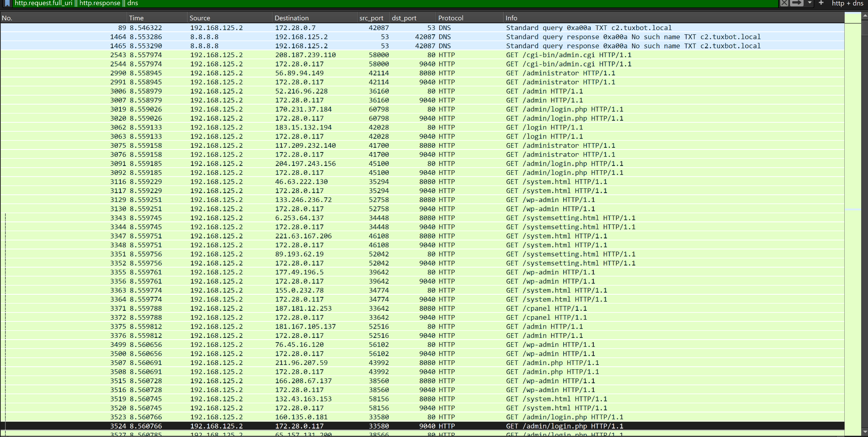The height and width of the screenshot is (437, 868).
Task: Select packet 3375 to 181.167.105.137
Action: tap(422, 326)
